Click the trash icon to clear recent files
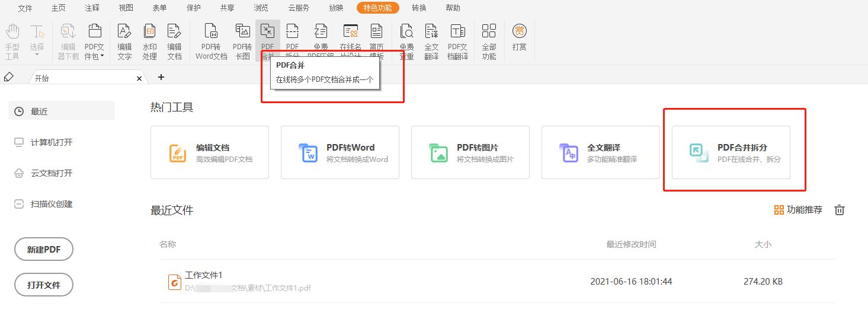 tap(840, 210)
